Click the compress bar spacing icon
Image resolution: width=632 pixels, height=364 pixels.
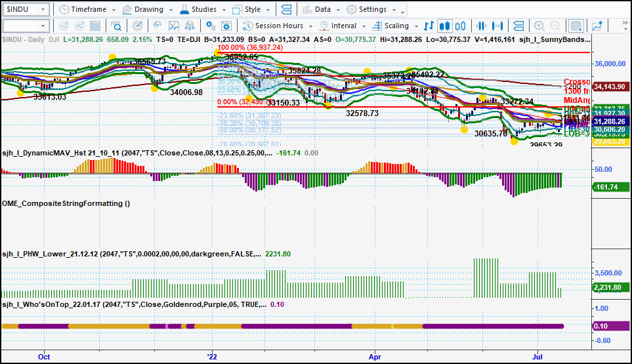pos(481,26)
